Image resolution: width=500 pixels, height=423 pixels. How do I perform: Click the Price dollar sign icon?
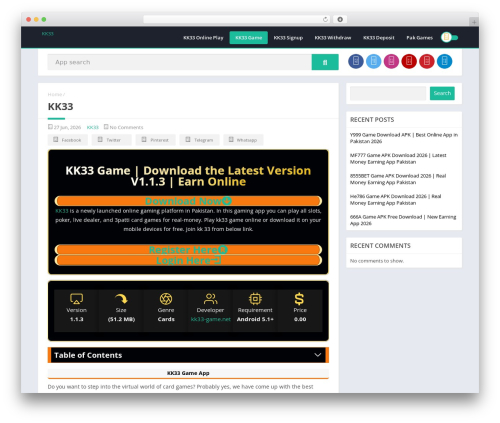tap(299, 299)
